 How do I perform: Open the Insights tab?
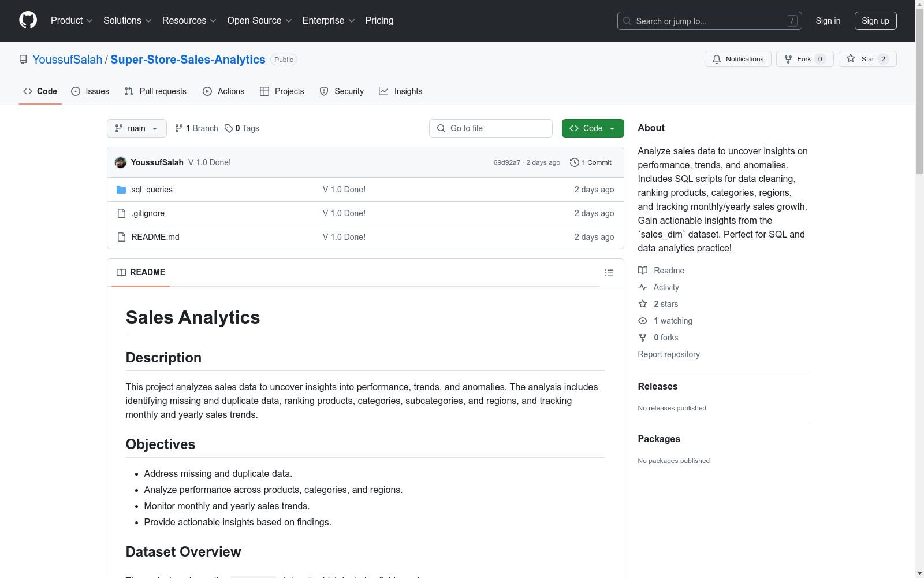(x=401, y=91)
